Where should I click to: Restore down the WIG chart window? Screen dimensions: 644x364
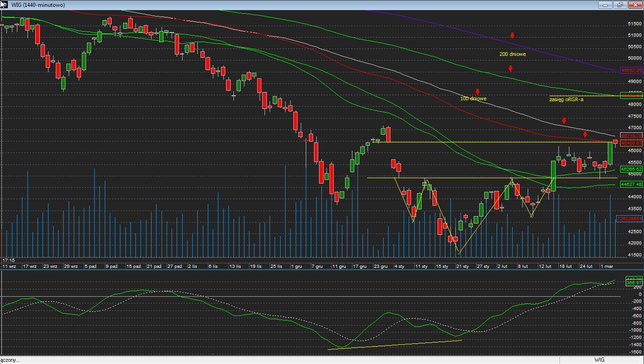620,5
